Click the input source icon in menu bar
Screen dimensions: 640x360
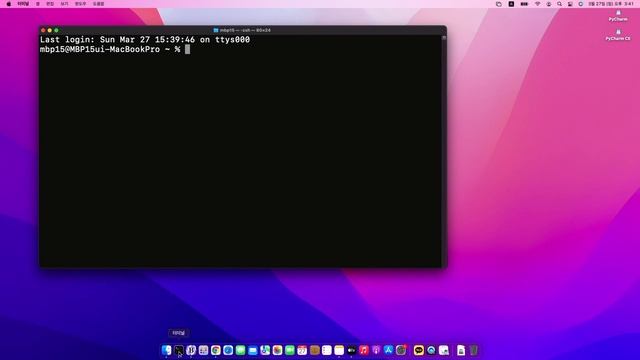[x=511, y=4]
